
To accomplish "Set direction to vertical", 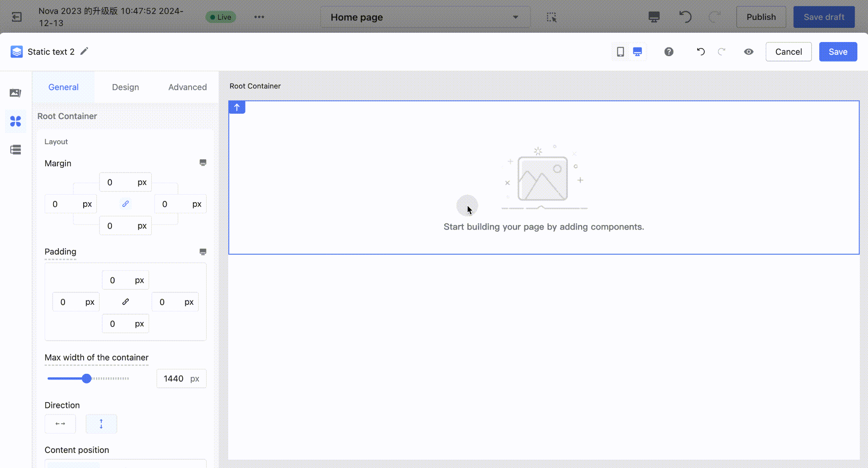I will 101,424.
